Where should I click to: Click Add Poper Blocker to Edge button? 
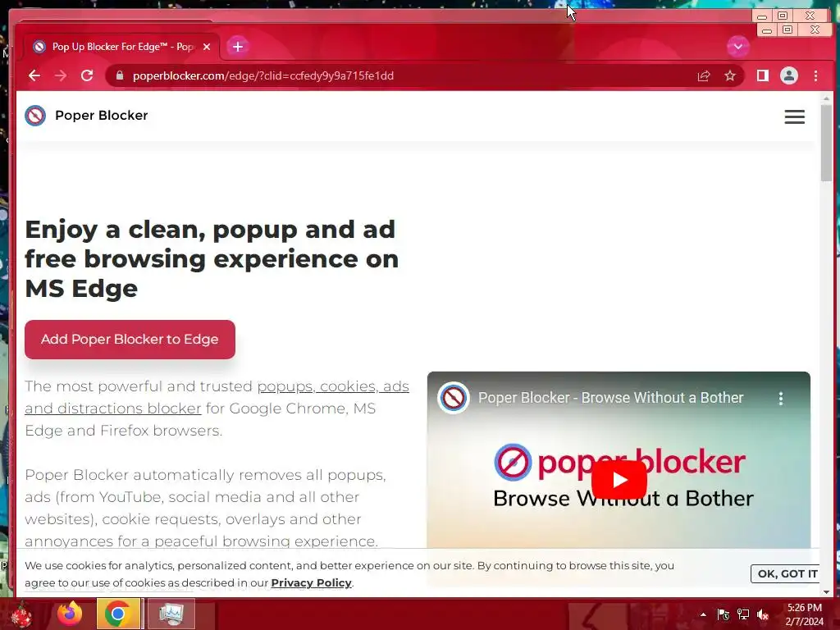pos(130,339)
